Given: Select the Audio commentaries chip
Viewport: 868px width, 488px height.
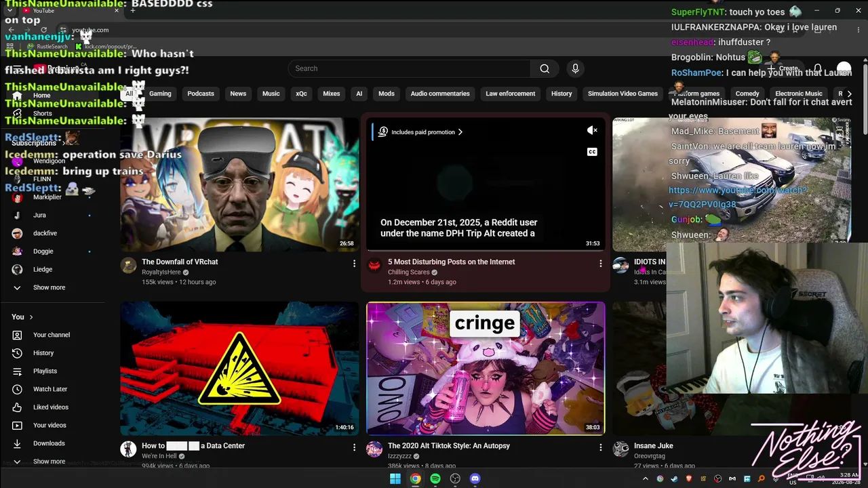Looking at the screenshot, I should tap(440, 94).
